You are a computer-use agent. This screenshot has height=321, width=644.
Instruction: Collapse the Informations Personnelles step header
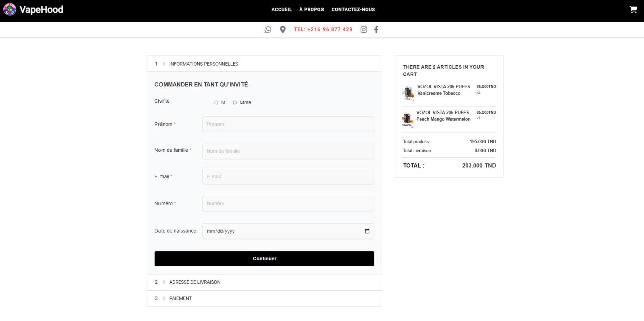(203, 64)
